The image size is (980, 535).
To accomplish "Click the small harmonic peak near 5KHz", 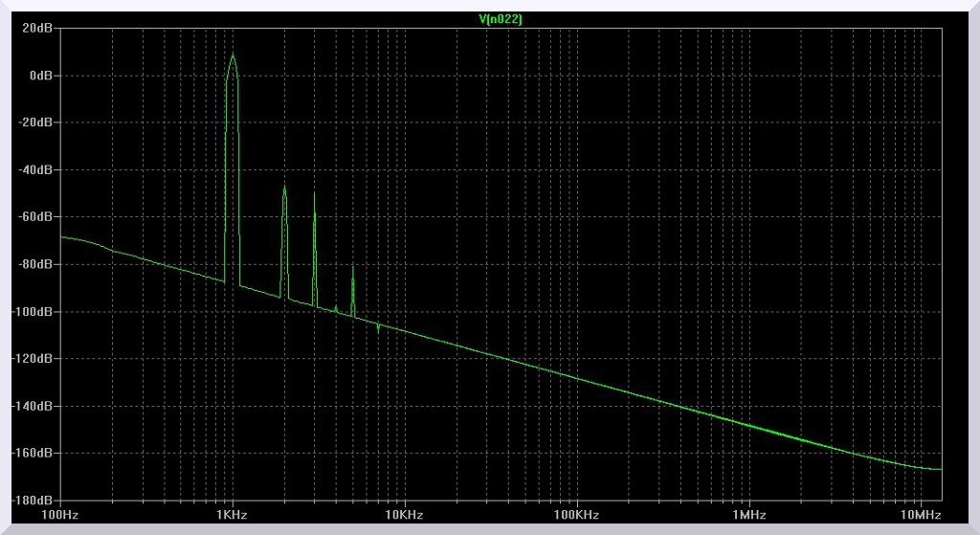I will click(x=353, y=268).
